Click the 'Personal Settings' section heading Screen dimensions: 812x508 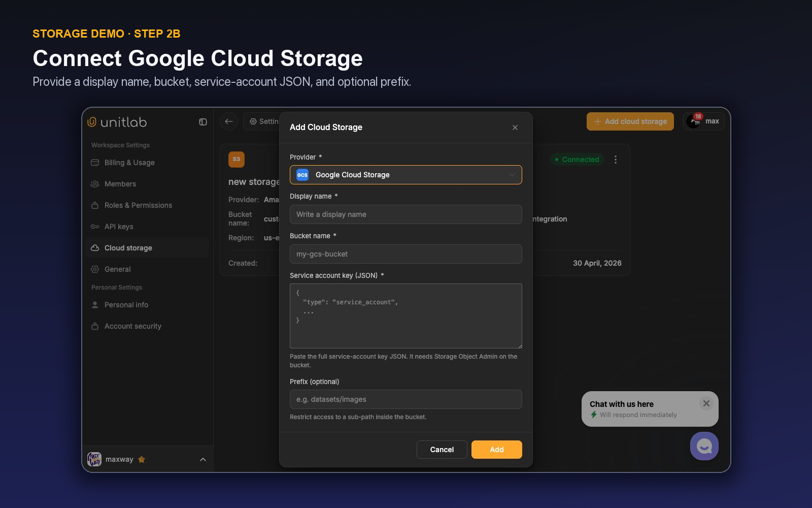click(117, 288)
